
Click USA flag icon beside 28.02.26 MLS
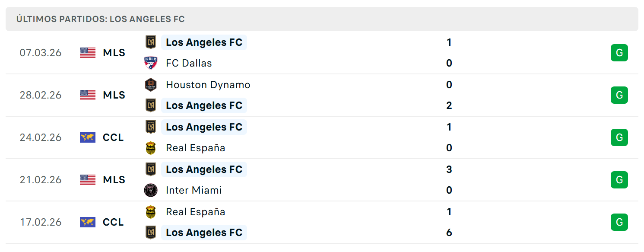[88, 95]
